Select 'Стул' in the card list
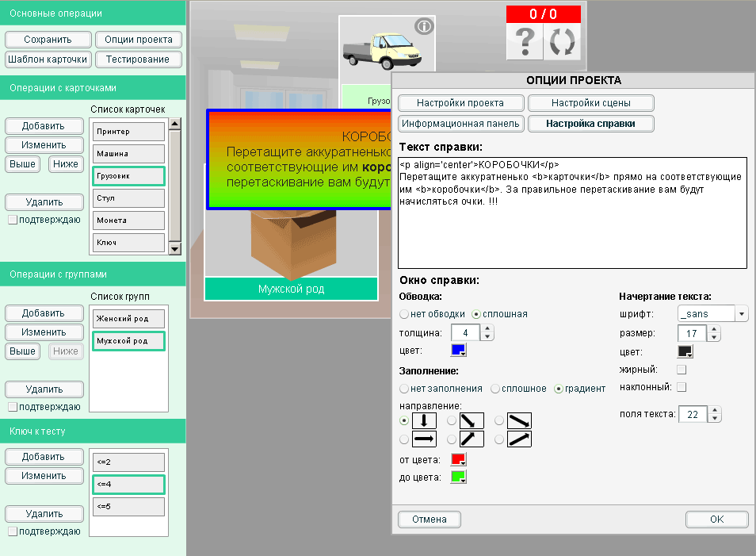This screenshot has height=556, width=756. coord(128,198)
